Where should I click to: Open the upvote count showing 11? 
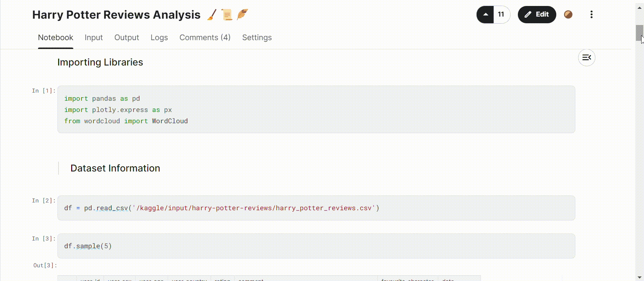[501, 14]
